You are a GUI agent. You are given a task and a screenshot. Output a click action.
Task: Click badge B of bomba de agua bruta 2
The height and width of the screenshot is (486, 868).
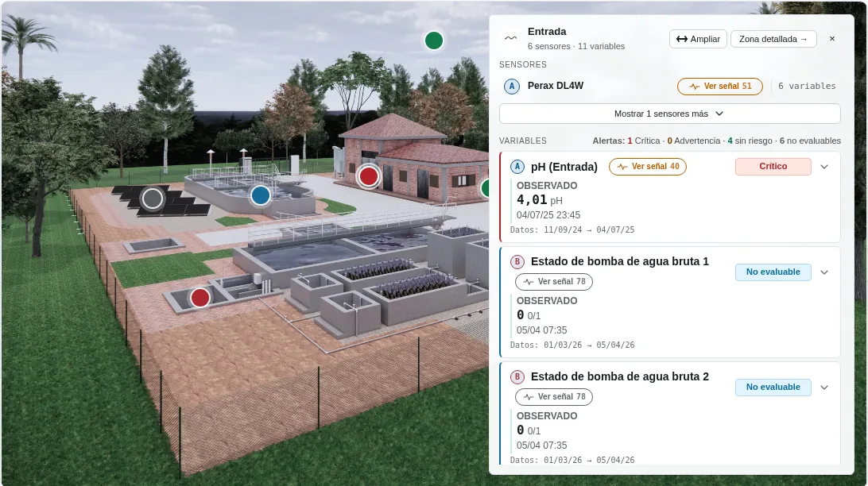(517, 376)
